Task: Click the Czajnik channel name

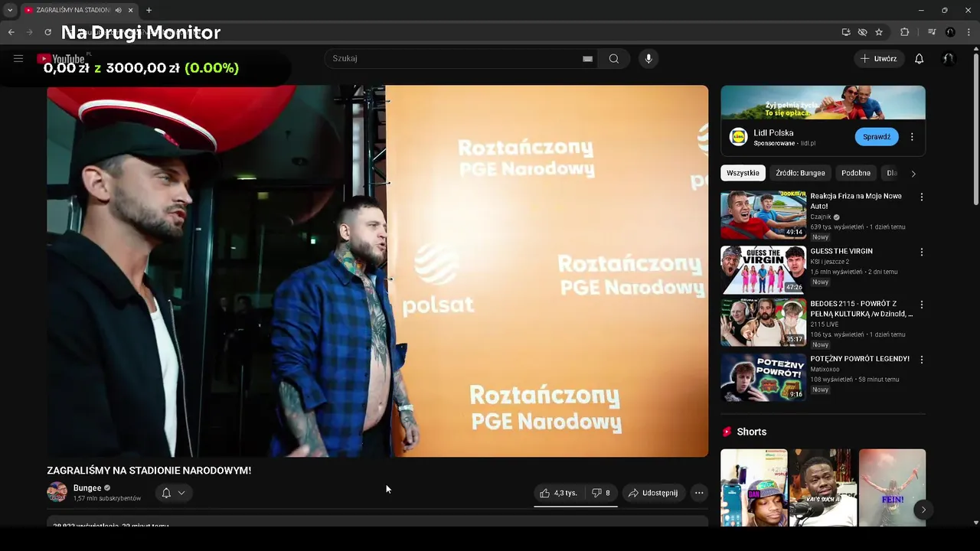Action: pos(821,217)
